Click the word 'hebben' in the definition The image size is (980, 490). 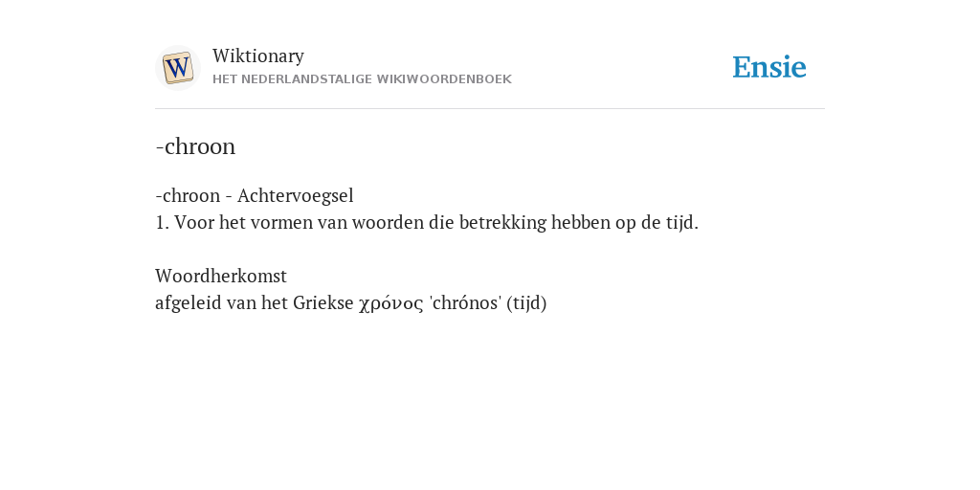coord(581,222)
